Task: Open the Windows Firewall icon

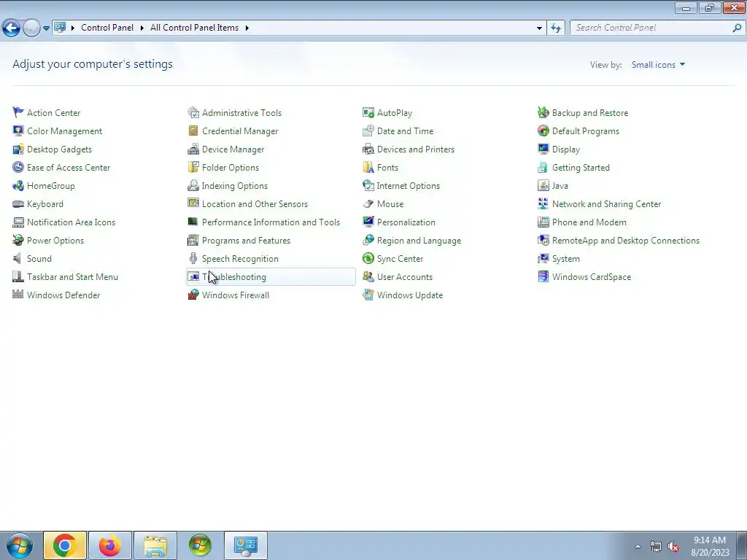Action: [193, 295]
